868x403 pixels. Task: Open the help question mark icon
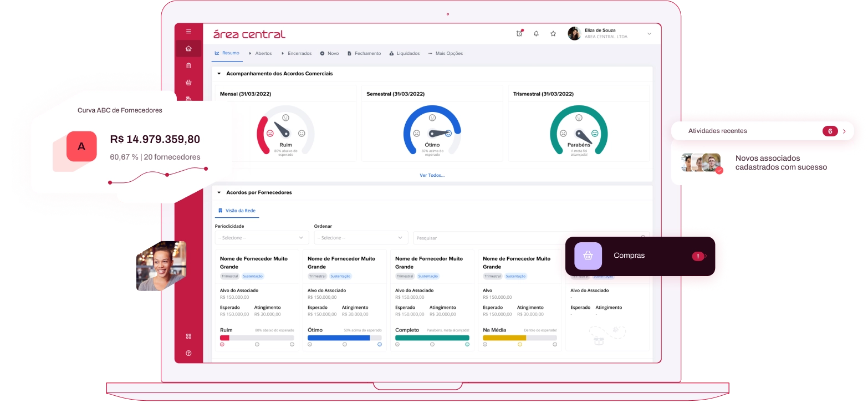(188, 353)
